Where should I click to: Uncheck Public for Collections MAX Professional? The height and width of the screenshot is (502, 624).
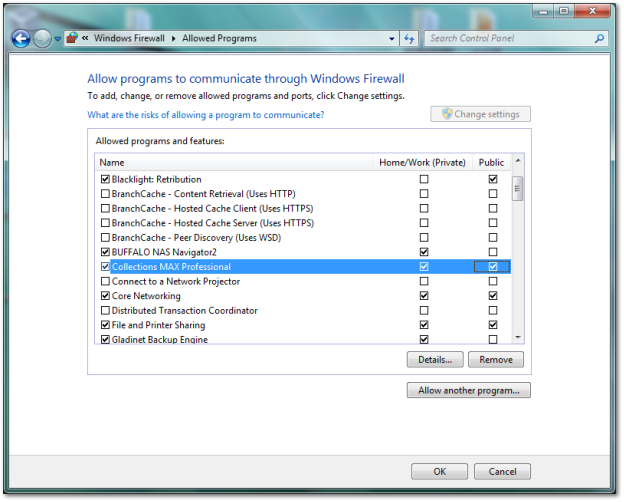(493, 266)
